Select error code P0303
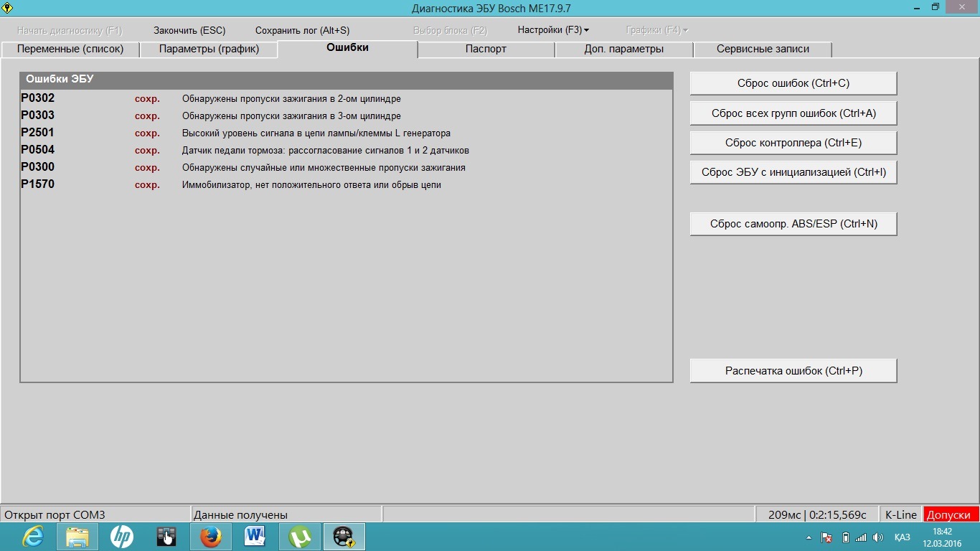Viewport: 980px width, 551px height. 38,116
